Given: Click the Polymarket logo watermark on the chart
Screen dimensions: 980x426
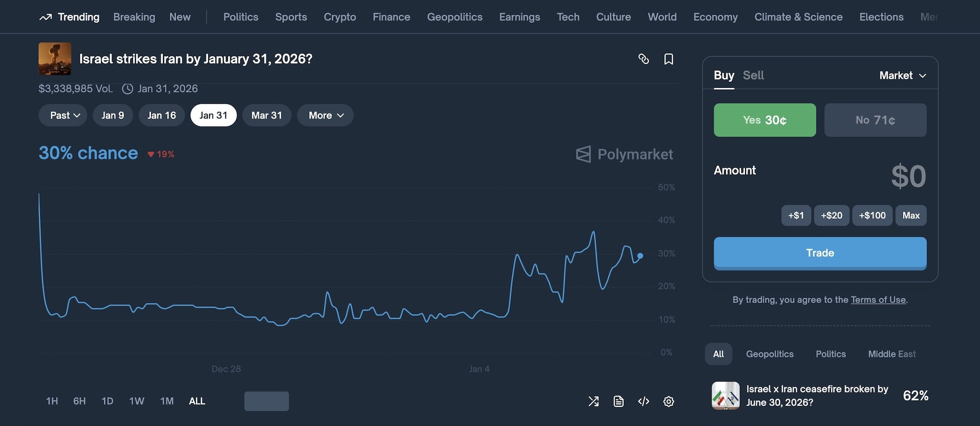Looking at the screenshot, I should 624,154.
